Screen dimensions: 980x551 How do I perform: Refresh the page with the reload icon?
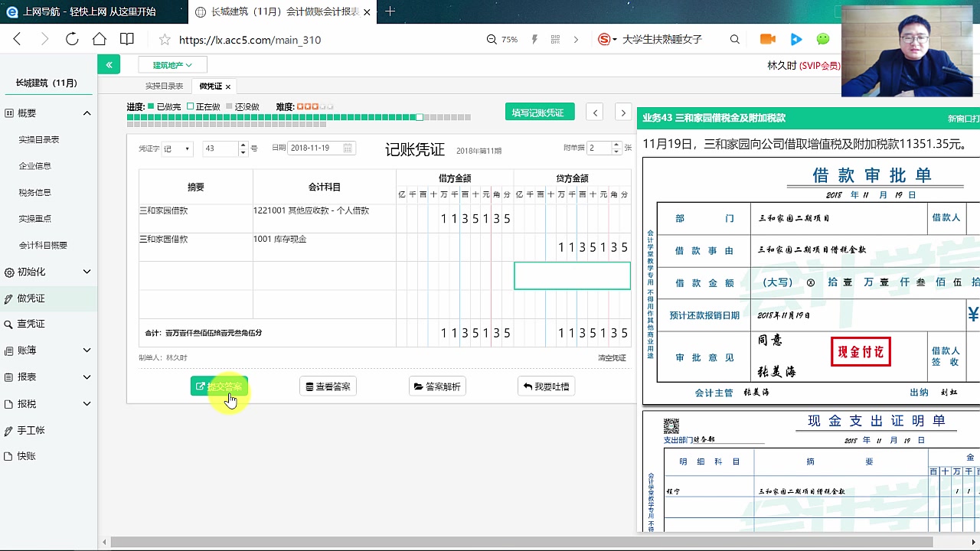[x=71, y=38]
